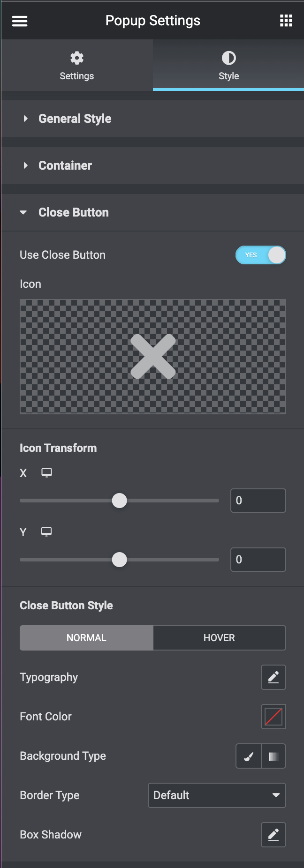
Task: Click the desktop responsive icon next to X
Action: coord(46,473)
